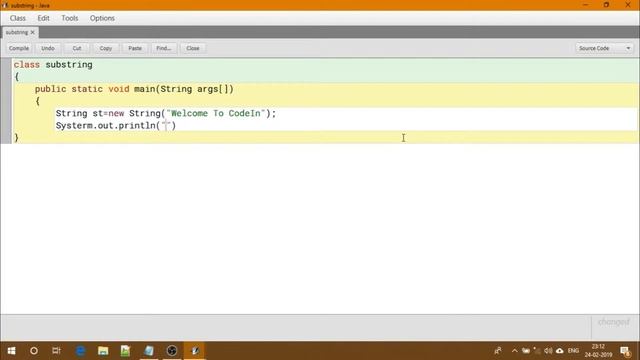This screenshot has height=360, width=640.
Task: Click the 'public static void' keywords
Action: click(x=82, y=89)
